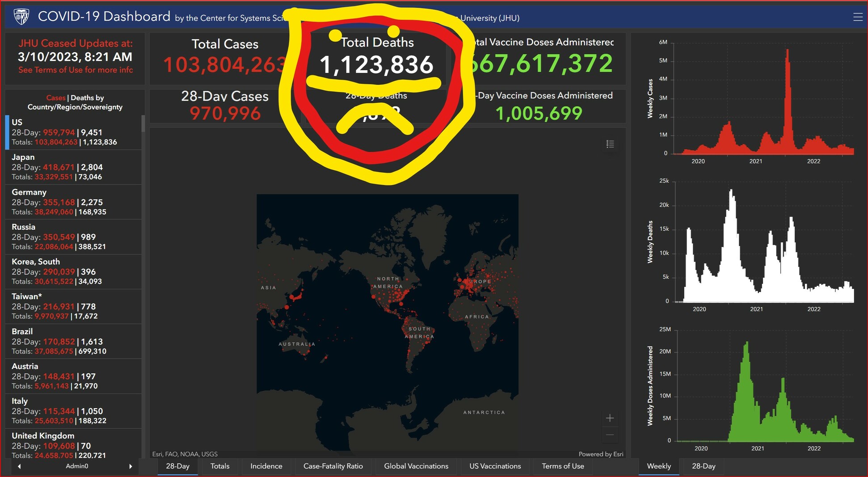This screenshot has width=868, height=477.
Task: Zoom out on the world map
Action: (x=610, y=435)
